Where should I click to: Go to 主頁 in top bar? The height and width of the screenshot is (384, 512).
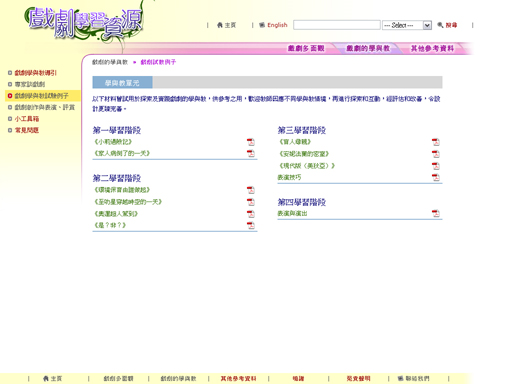[230, 25]
